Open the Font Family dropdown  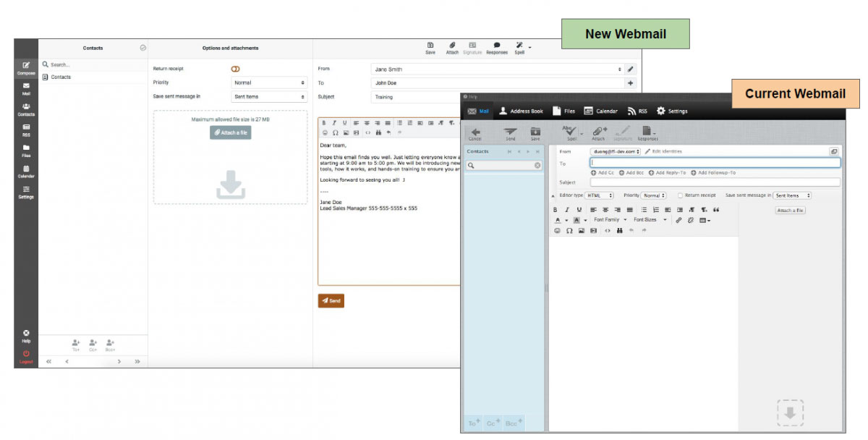click(x=606, y=220)
